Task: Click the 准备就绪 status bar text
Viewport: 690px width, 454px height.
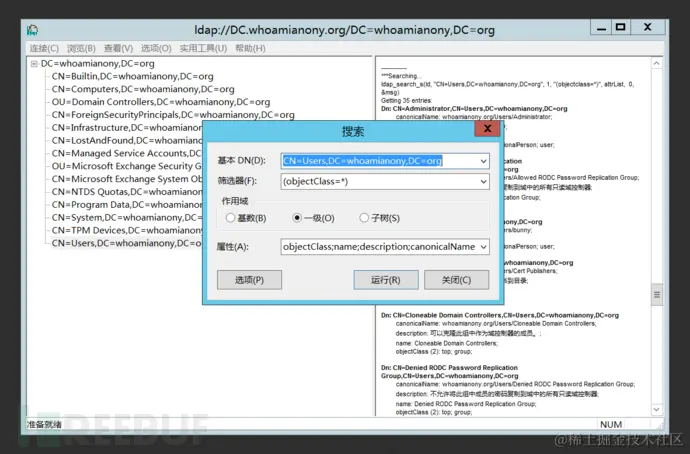Action: (44, 425)
